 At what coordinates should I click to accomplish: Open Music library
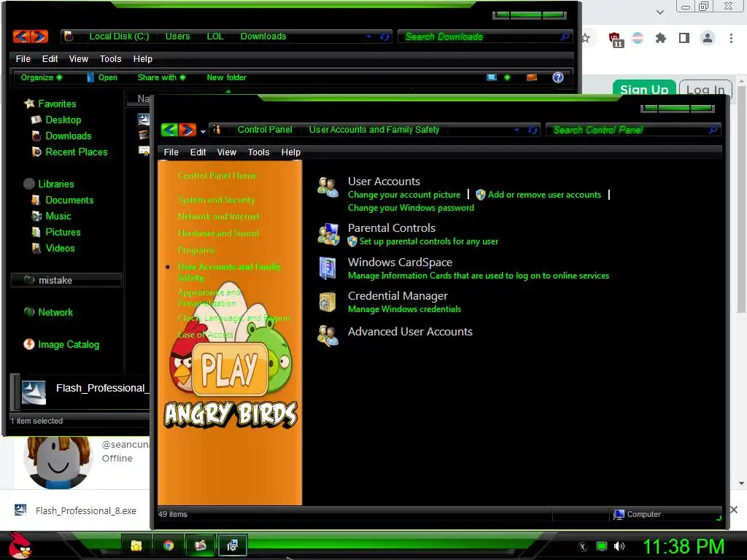pos(58,216)
